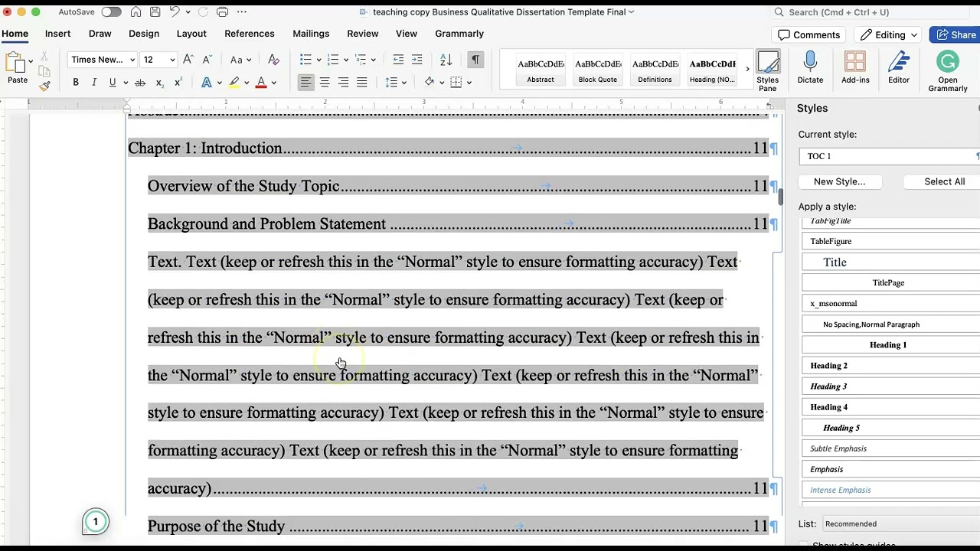Expand the numbered list options arrow
This screenshot has height=551, width=980.
point(346,60)
